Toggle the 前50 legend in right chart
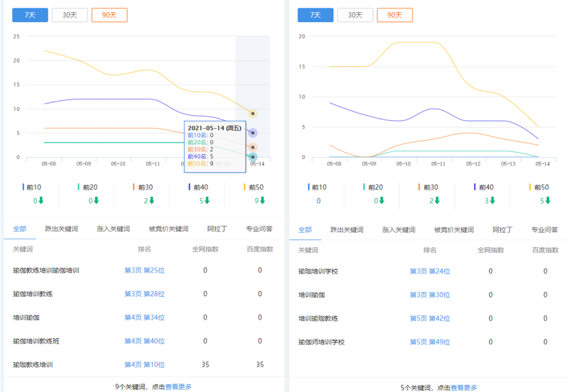The height and width of the screenshot is (392, 568). click(540, 187)
